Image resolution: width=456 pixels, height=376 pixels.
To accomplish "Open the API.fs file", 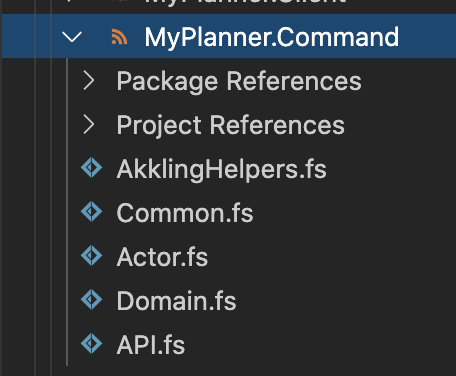I will click(151, 345).
